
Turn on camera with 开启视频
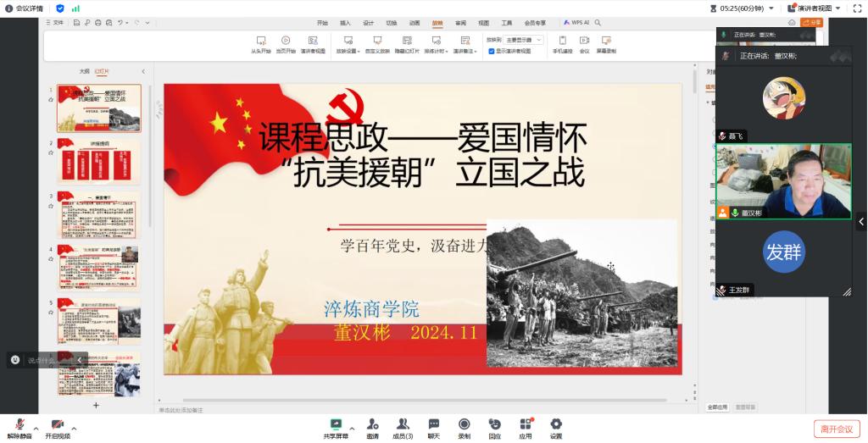coord(58,429)
